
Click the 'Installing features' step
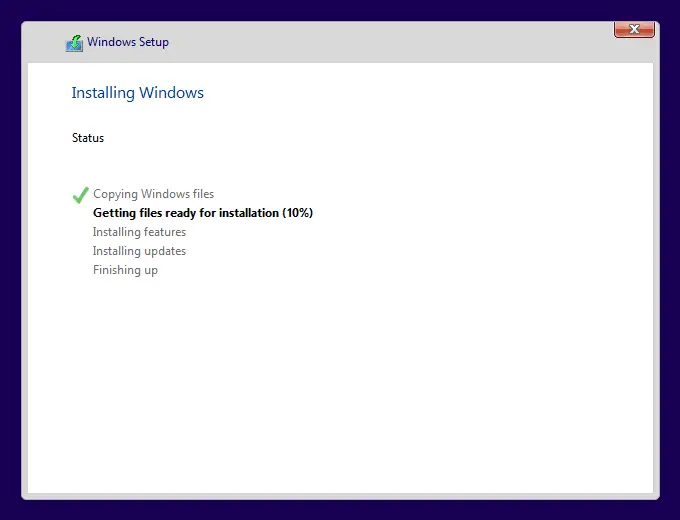(139, 232)
